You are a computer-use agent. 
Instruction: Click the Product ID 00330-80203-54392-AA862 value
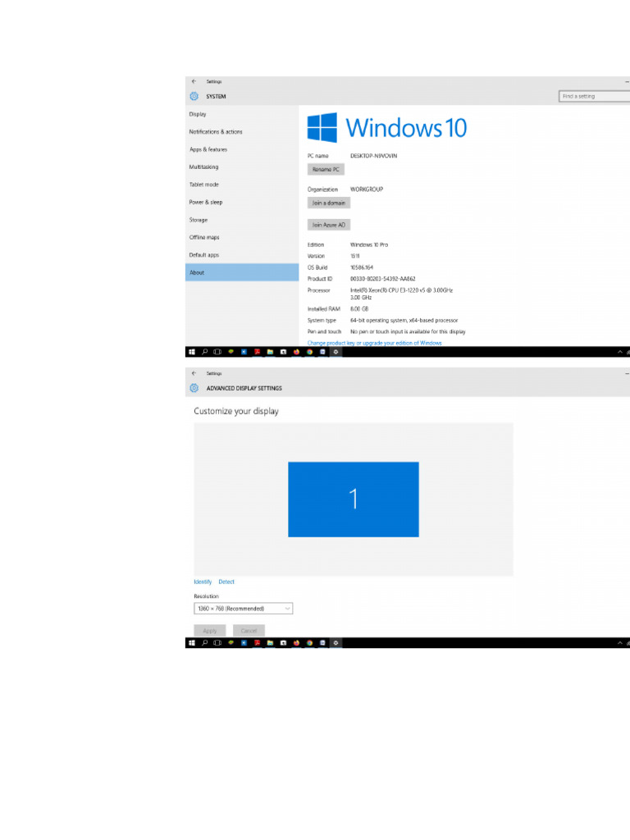[x=383, y=279]
